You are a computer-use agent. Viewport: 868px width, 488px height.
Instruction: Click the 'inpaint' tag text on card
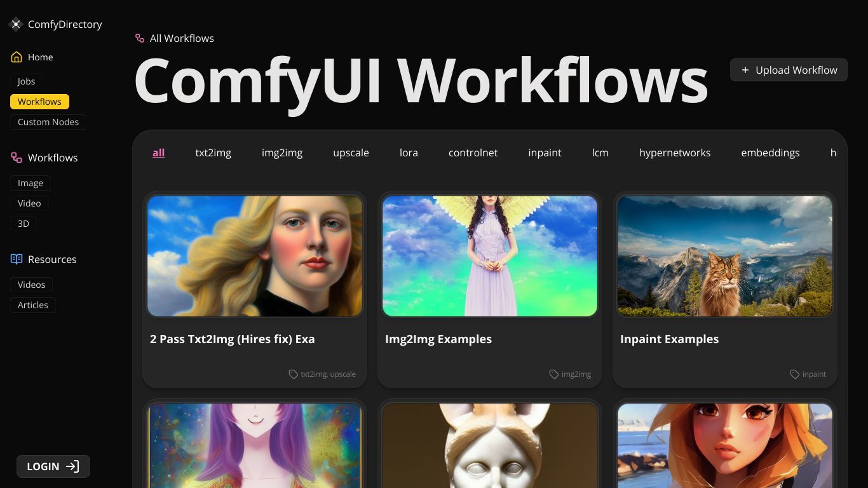click(x=814, y=374)
